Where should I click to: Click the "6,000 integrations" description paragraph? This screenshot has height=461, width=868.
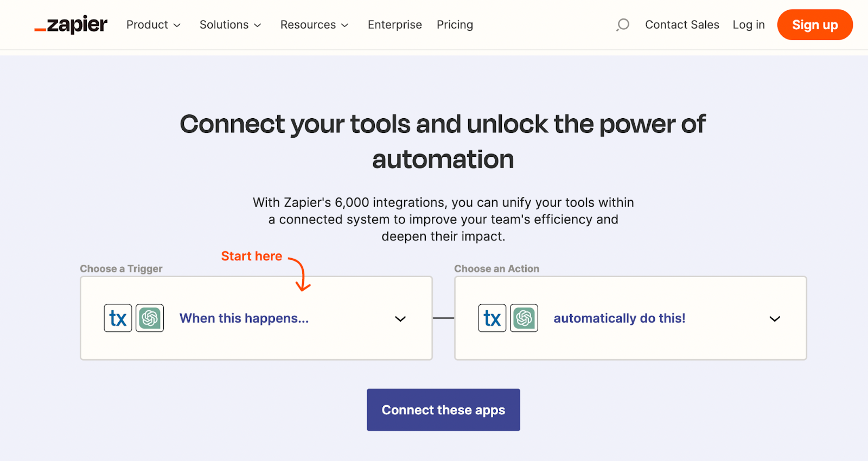coord(443,219)
